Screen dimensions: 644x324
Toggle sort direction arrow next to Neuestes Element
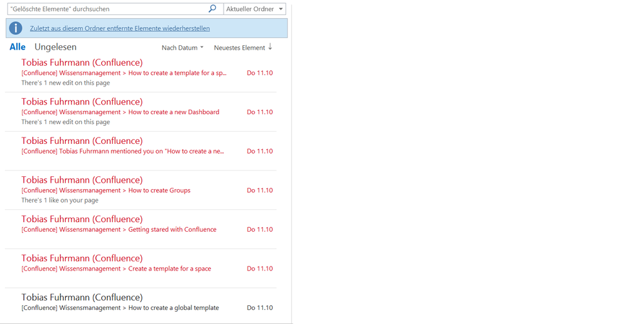click(270, 47)
